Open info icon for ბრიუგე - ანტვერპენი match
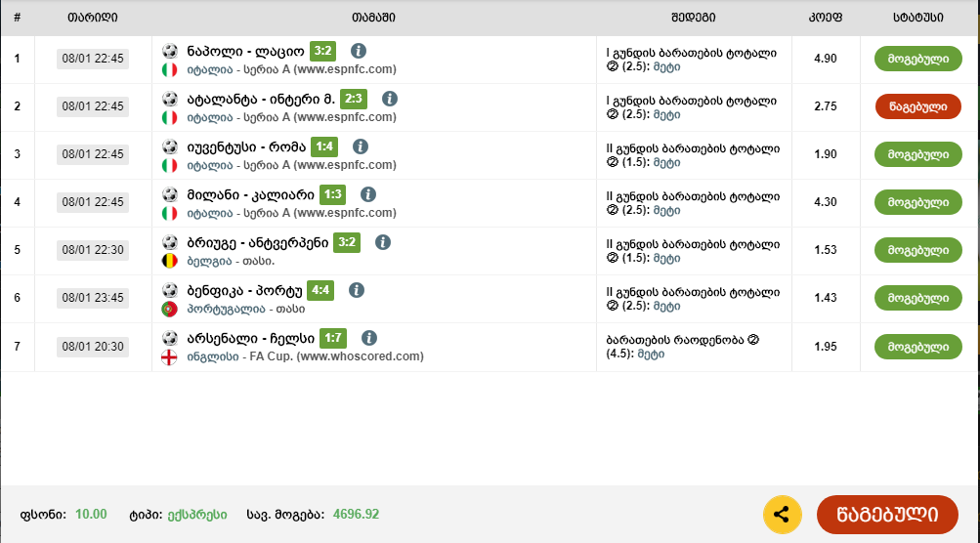The height and width of the screenshot is (543, 980). [383, 242]
